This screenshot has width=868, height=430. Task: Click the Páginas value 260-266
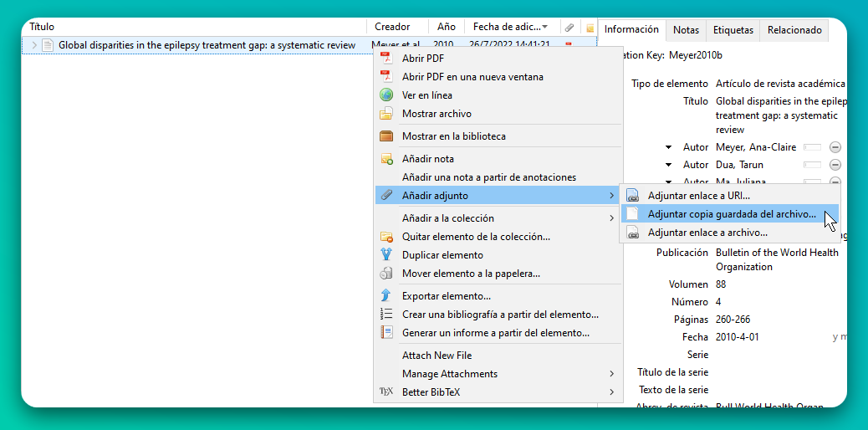coord(733,320)
